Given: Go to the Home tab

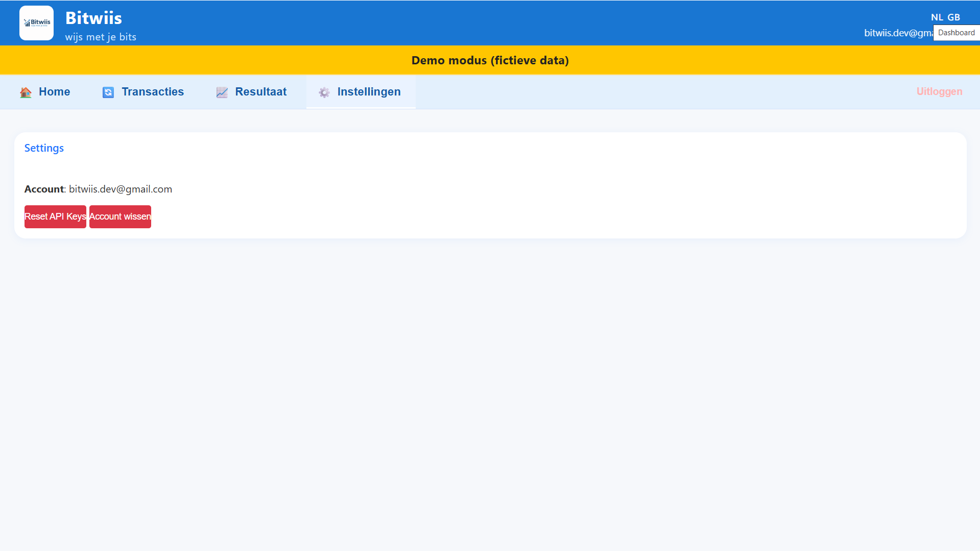Looking at the screenshot, I should pyautogui.click(x=54, y=92).
